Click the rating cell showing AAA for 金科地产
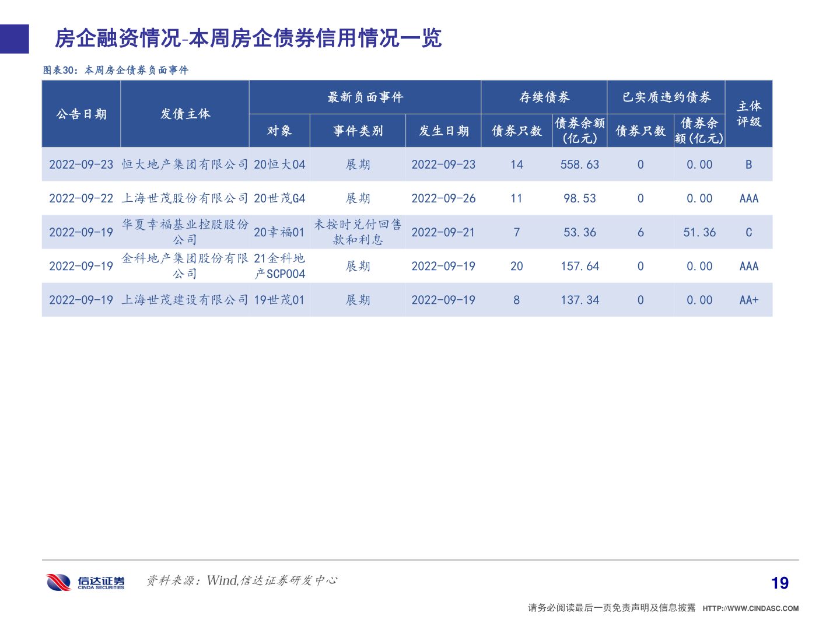This screenshot has width=840, height=630. click(x=748, y=266)
